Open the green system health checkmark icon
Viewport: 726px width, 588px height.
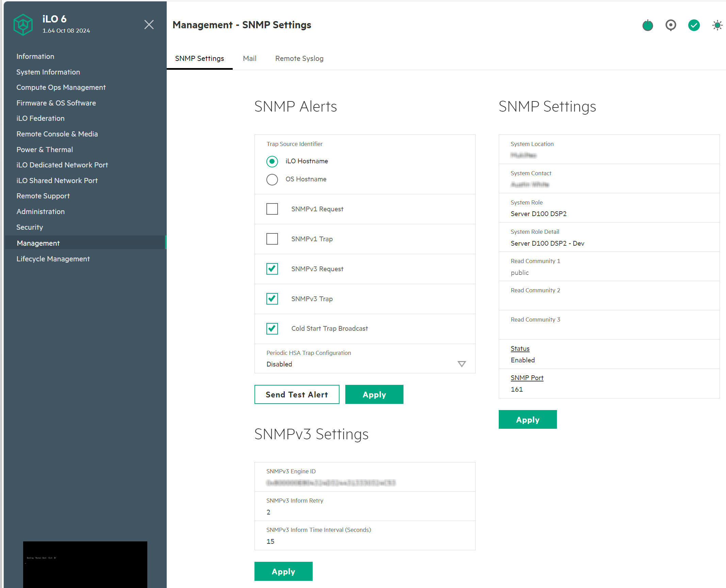pyautogui.click(x=694, y=25)
